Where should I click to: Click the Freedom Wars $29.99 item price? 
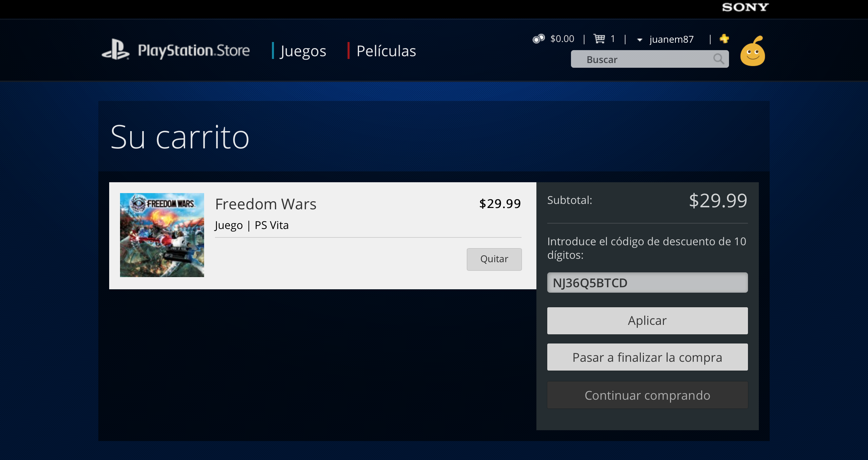tap(500, 204)
